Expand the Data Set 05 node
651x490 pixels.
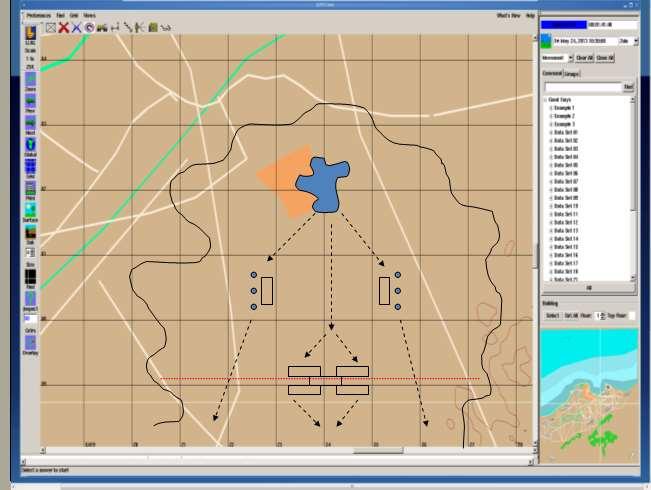point(551,165)
